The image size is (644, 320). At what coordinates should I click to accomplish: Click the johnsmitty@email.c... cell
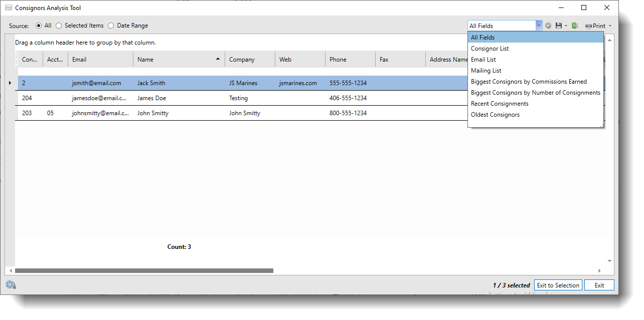click(100, 113)
